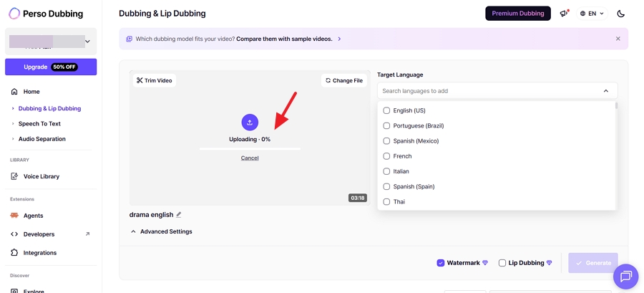Click the drama english file name
644x293 pixels.
(151, 214)
